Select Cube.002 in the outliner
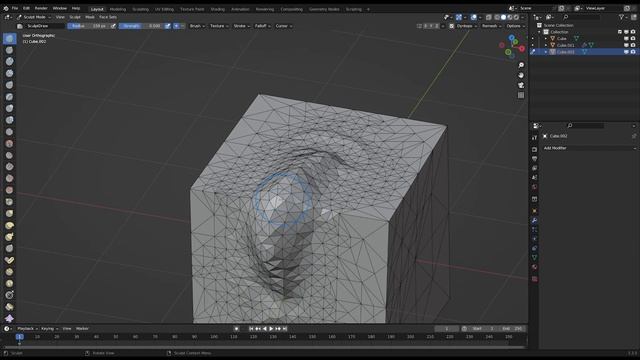The width and height of the screenshot is (640, 360). click(x=566, y=52)
